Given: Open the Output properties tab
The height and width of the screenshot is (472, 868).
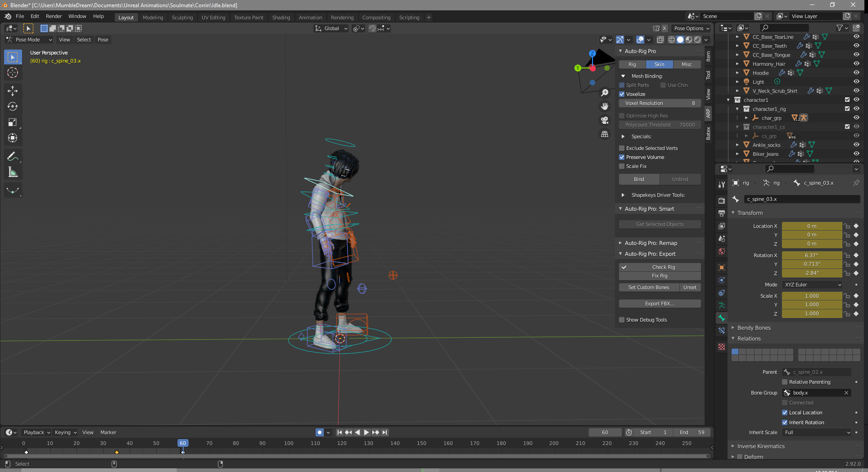Looking at the screenshot, I should pos(722,213).
